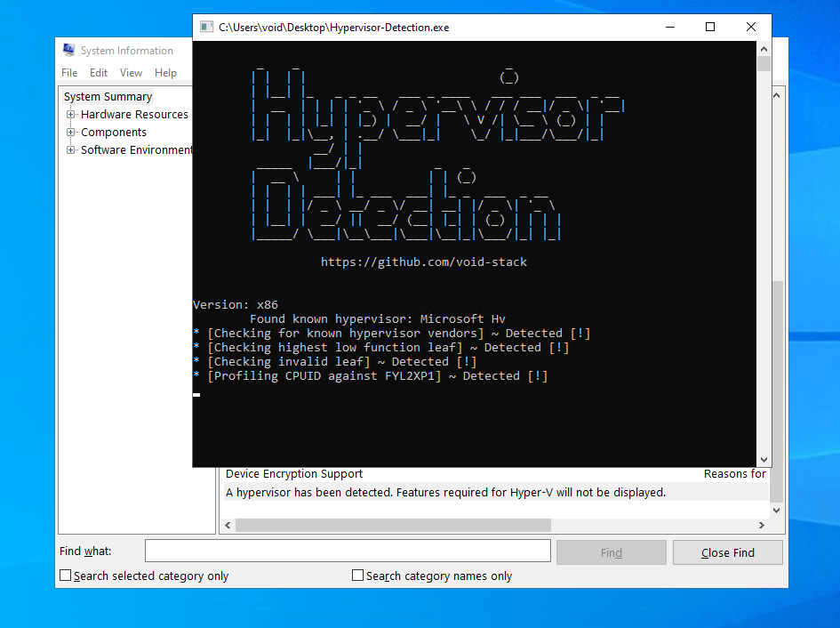This screenshot has height=628, width=840.
Task: Click the Hypervisor-Detection console window title icon
Action: click(x=206, y=28)
